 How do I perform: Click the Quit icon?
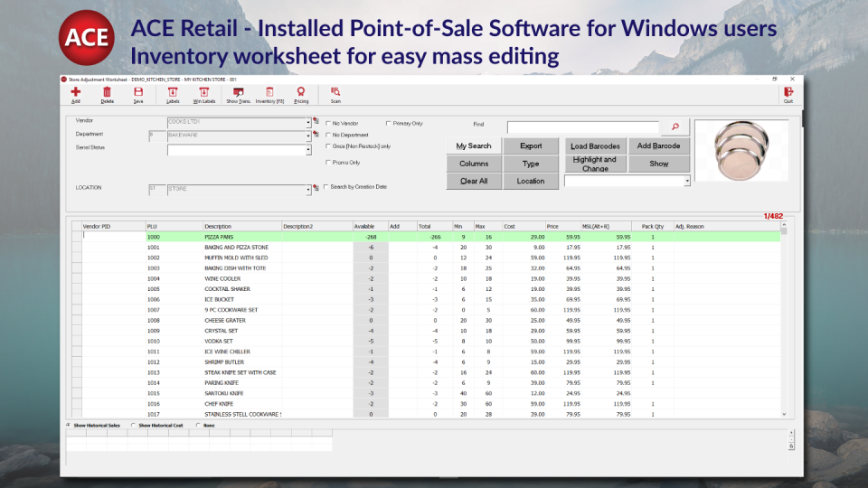(788, 92)
